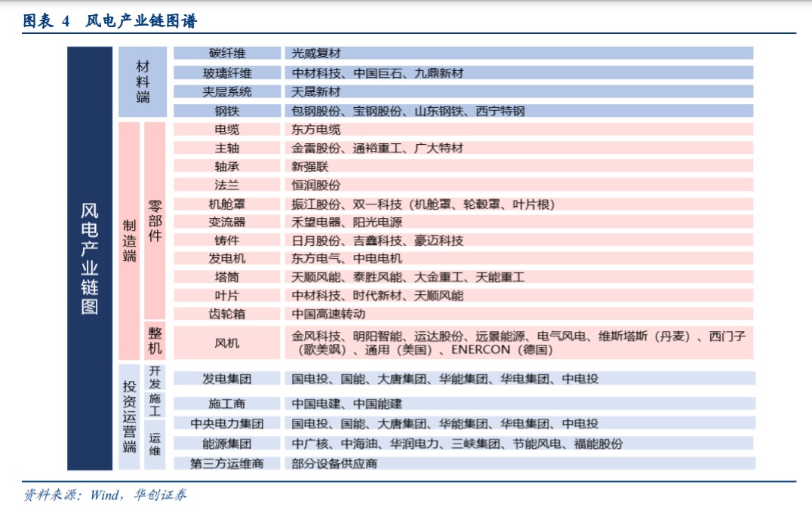Select the 变流器 cell
Image resolution: width=812 pixels, height=522 pixels.
[227, 222]
